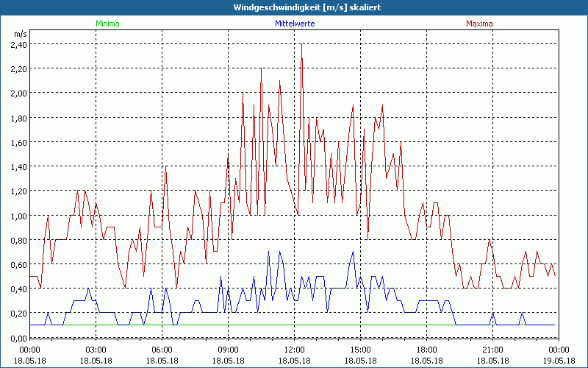Click the 12:00 time axis label
Image resolution: width=588 pixels, height=368 pixels.
tap(295, 349)
